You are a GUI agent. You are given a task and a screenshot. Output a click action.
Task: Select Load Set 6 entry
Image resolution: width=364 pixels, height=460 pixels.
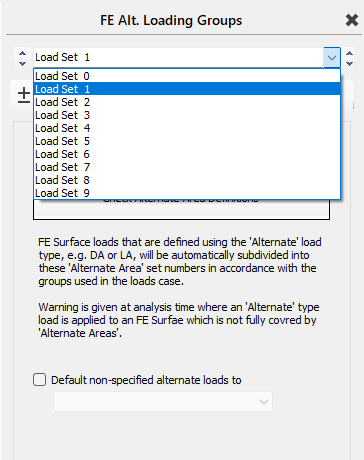(187, 154)
